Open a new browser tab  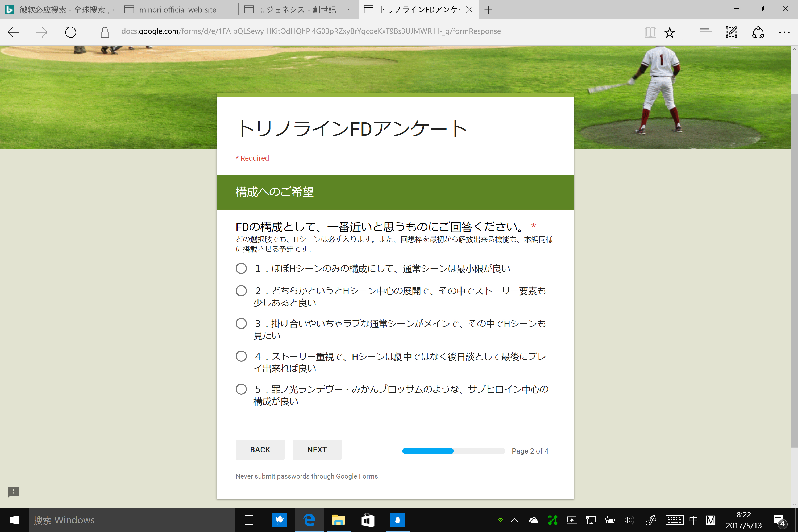[488, 10]
